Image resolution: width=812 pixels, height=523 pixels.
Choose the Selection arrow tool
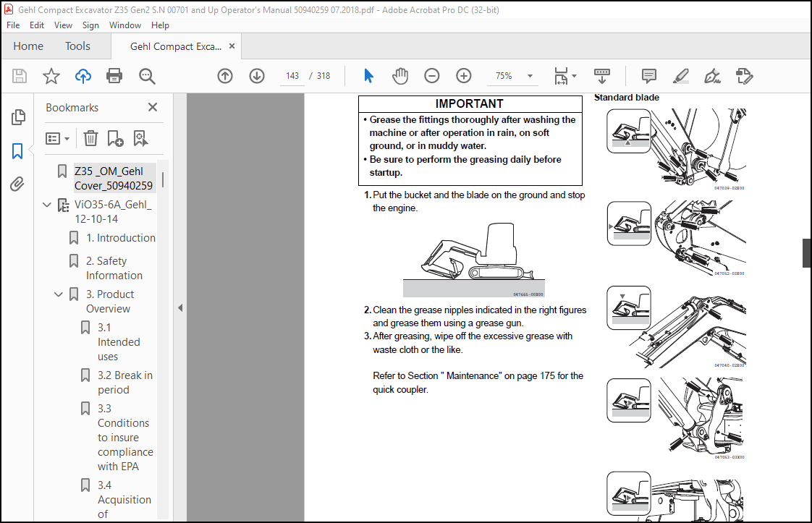368,76
